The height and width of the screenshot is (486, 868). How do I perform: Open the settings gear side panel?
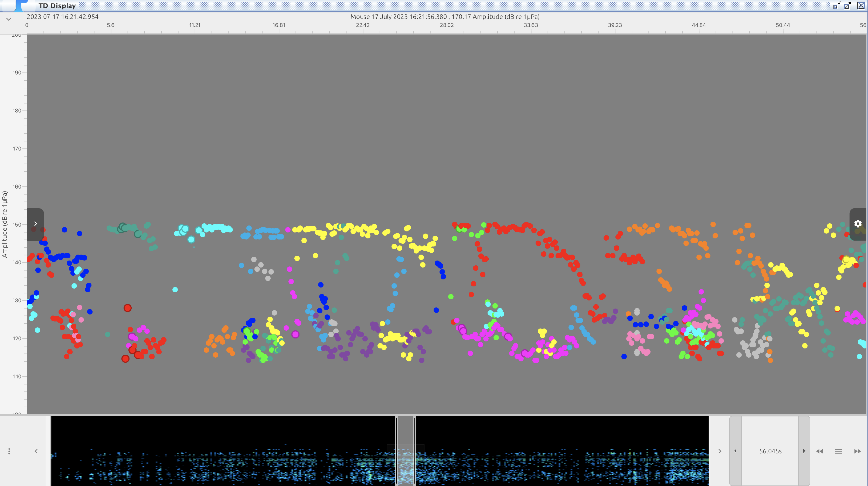pyautogui.click(x=858, y=224)
